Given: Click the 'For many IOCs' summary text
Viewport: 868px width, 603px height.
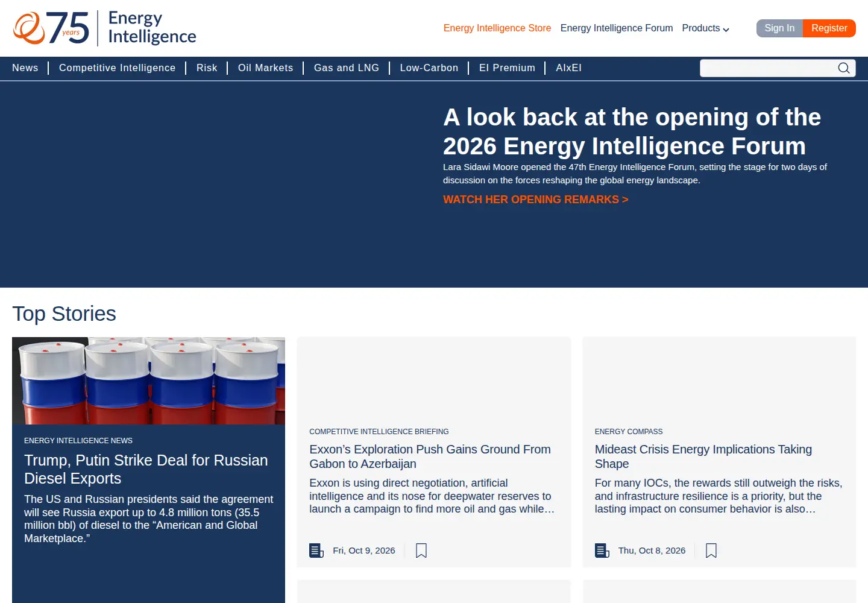Looking at the screenshot, I should pyautogui.click(x=719, y=496).
